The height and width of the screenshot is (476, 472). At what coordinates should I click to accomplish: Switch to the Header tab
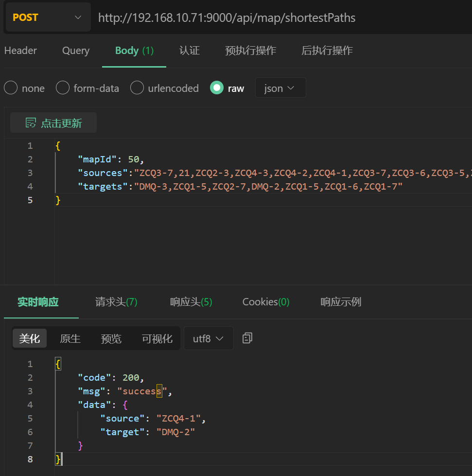point(20,51)
